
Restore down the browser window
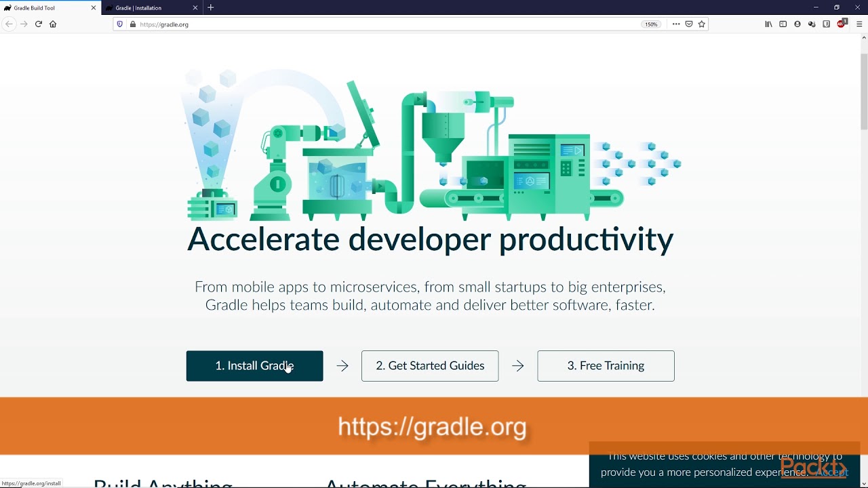tap(837, 7)
